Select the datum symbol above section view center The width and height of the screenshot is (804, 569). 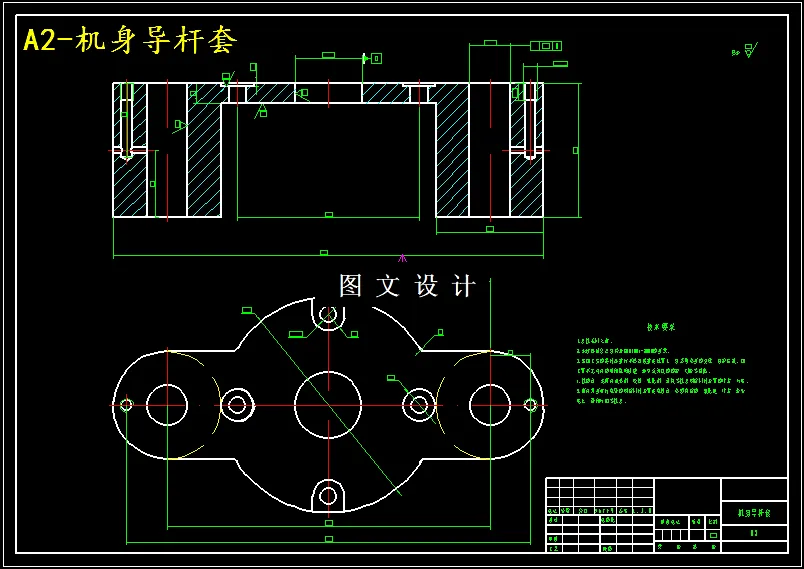(373, 58)
